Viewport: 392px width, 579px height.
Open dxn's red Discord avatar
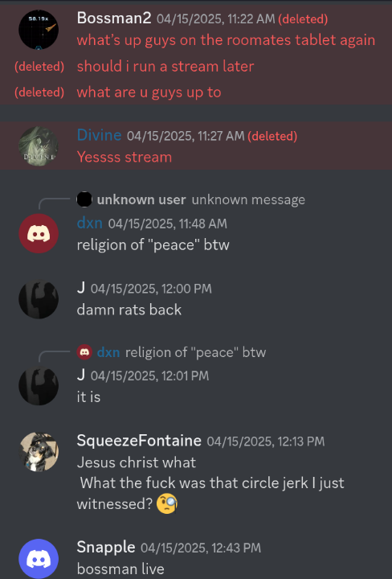pos(39,233)
